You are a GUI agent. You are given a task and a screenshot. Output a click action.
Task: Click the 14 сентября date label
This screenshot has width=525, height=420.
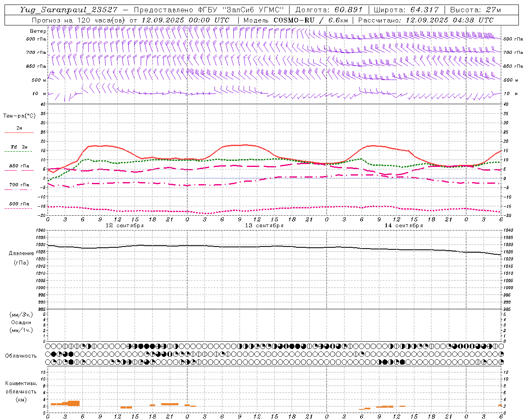click(x=404, y=226)
